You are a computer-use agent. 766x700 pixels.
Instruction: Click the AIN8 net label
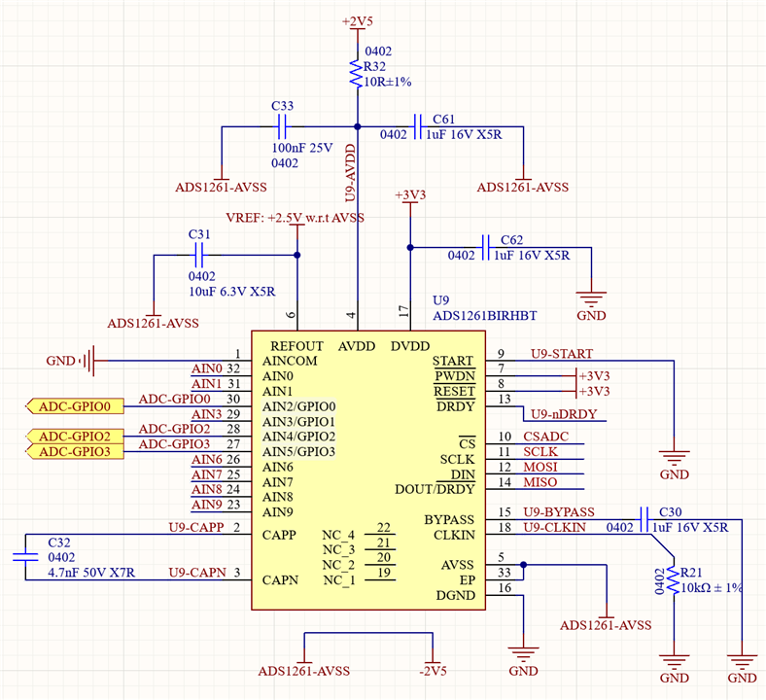tap(207, 489)
